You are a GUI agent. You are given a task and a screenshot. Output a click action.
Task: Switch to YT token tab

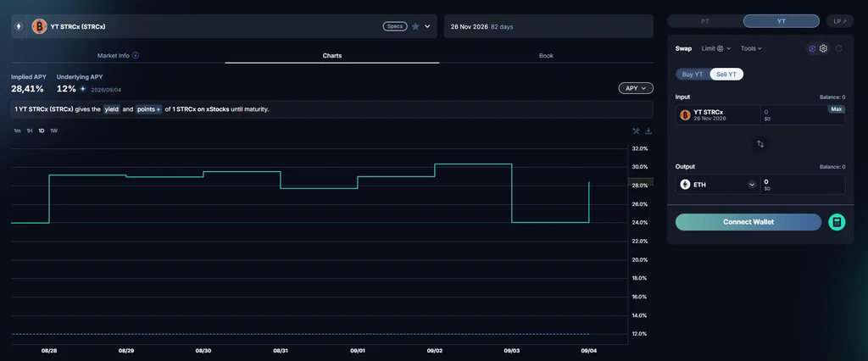(x=781, y=21)
